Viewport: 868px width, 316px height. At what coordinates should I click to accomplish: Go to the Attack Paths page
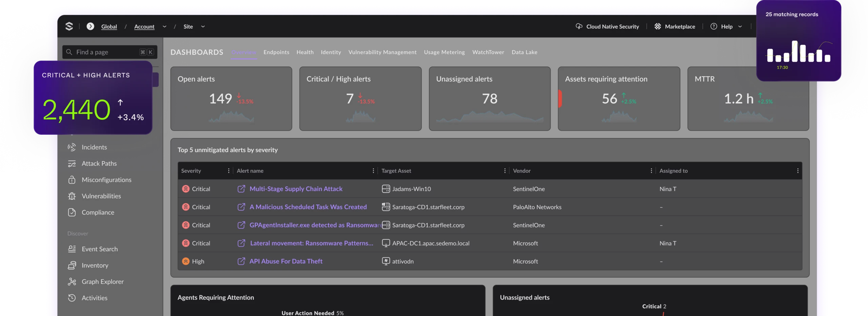[x=99, y=163]
